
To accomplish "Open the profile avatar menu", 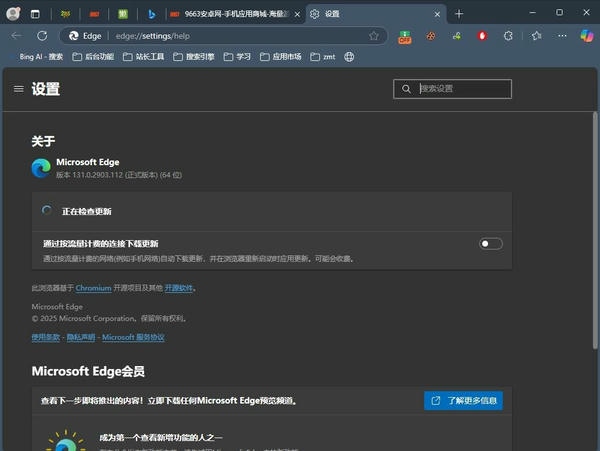I will click(x=13, y=14).
